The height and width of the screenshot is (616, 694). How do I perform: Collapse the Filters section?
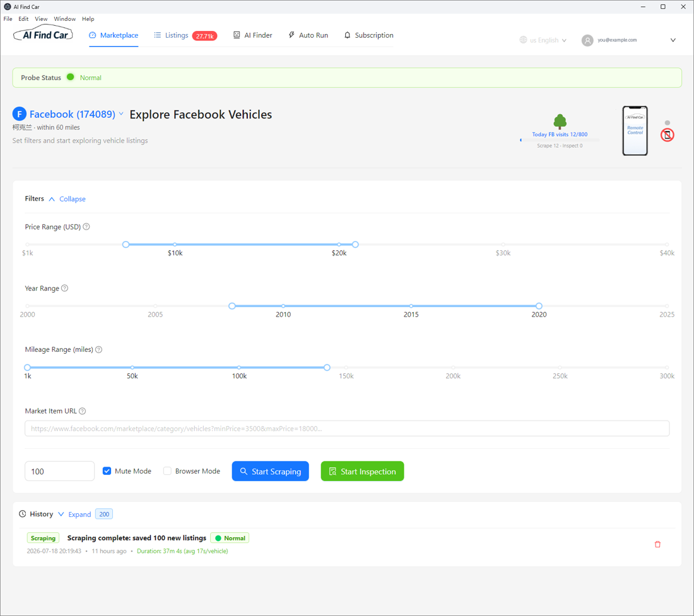(x=68, y=199)
